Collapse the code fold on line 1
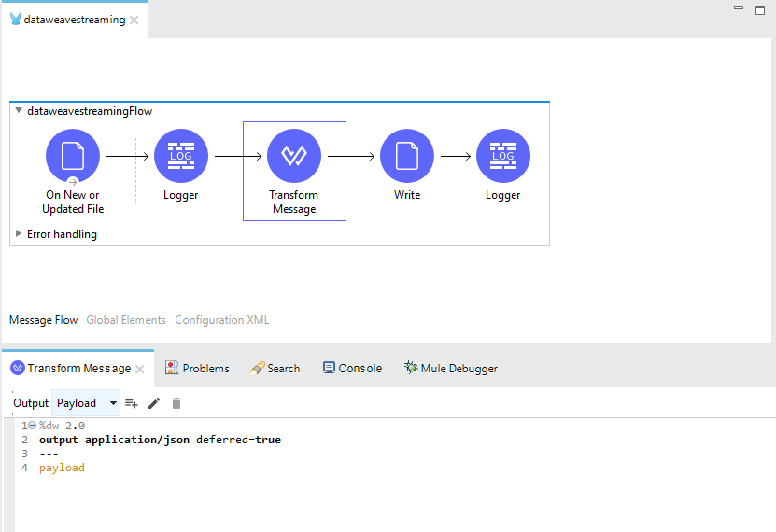 tap(32, 426)
